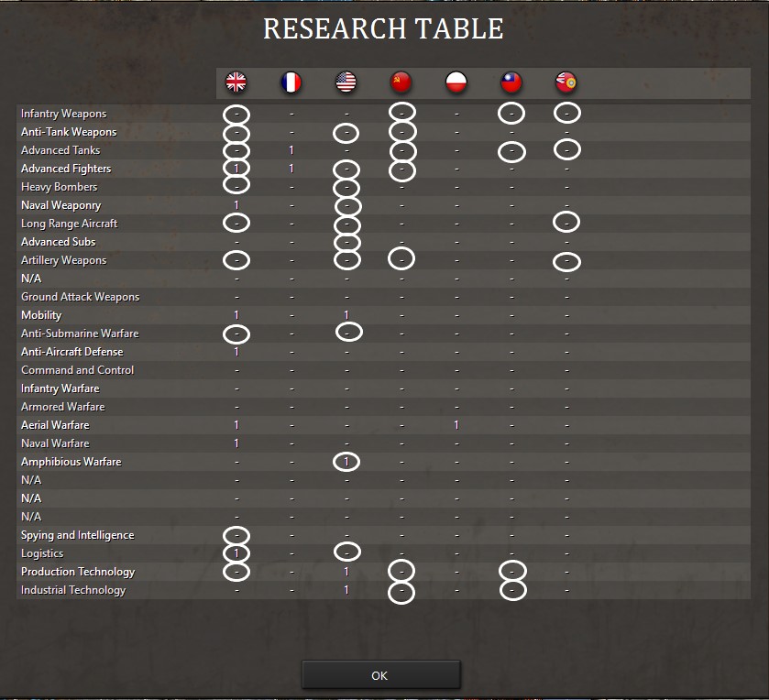This screenshot has height=700, width=769.
Task: Select the Long Range Aircraft row label
Action: pyautogui.click(x=69, y=224)
